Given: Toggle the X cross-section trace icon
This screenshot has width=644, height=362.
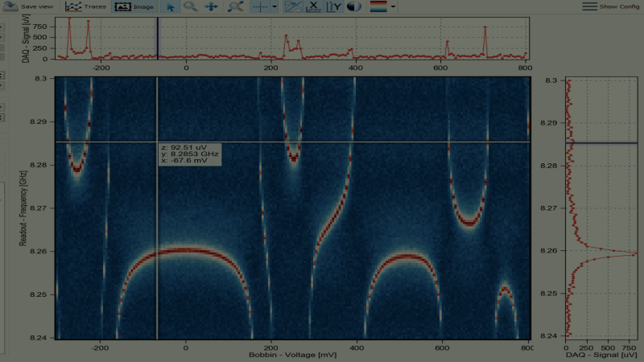Looking at the screenshot, I should pos(314,6).
